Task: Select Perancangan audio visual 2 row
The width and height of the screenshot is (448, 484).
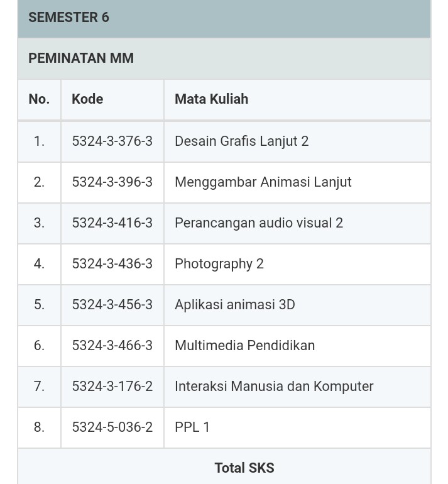Action: (224, 223)
